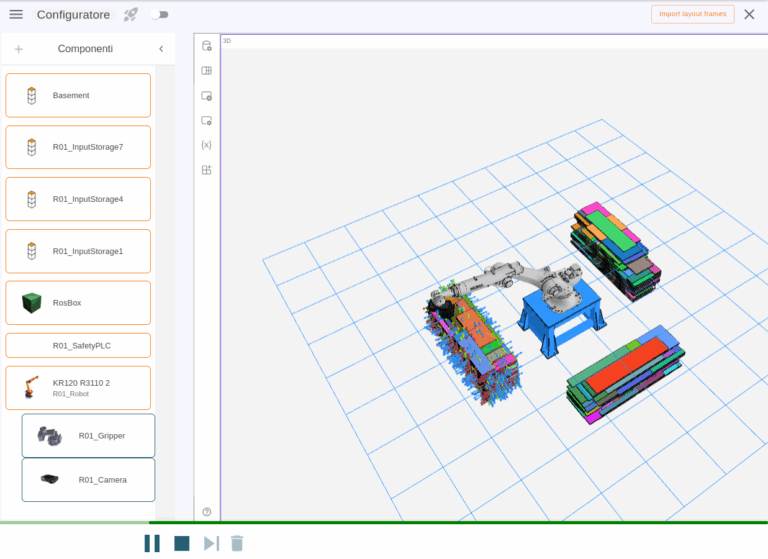This screenshot has height=559, width=768.
Task: Click the camera thumbnail image
Action: click(49, 479)
